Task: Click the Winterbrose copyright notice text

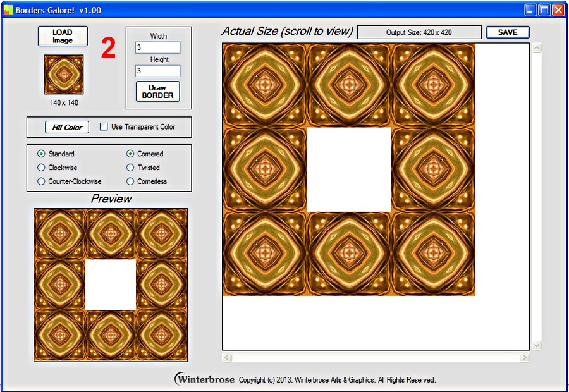Action: pyautogui.click(x=337, y=380)
